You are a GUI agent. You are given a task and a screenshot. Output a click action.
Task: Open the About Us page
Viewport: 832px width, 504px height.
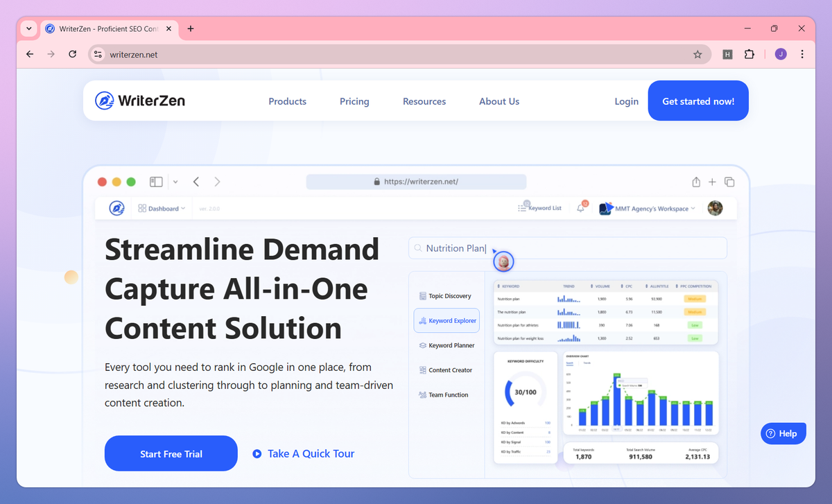pyautogui.click(x=499, y=101)
